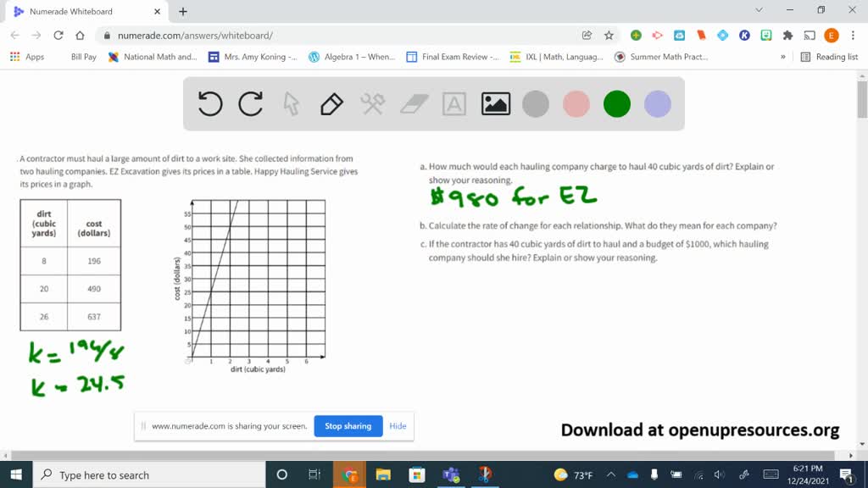Click the Stop sharing button
Image resolution: width=868 pixels, height=488 pixels.
(x=348, y=426)
